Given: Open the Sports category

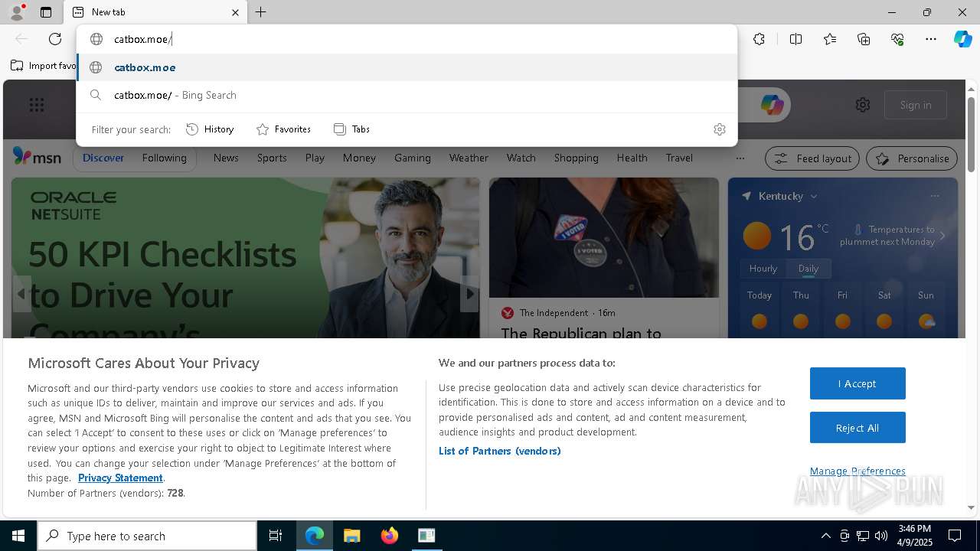Looking at the screenshot, I should 272,158.
